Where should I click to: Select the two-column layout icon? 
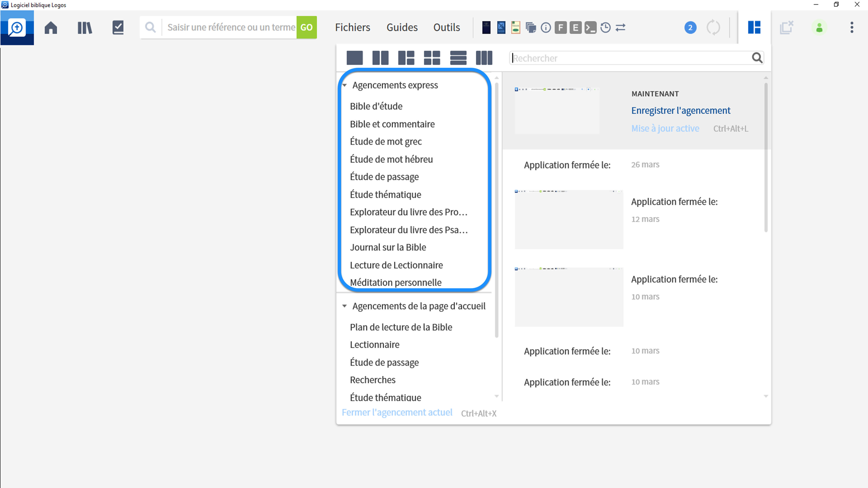pos(380,58)
